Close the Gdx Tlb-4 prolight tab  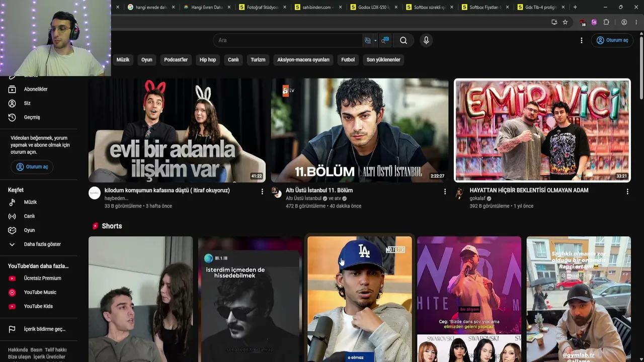(x=562, y=8)
